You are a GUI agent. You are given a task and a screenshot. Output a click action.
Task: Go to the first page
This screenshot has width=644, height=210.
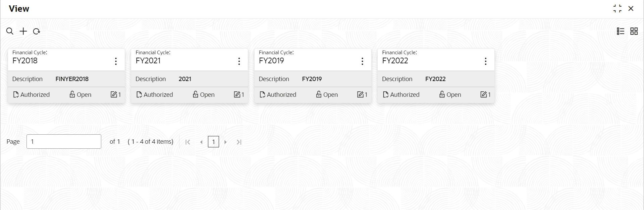pyautogui.click(x=188, y=142)
